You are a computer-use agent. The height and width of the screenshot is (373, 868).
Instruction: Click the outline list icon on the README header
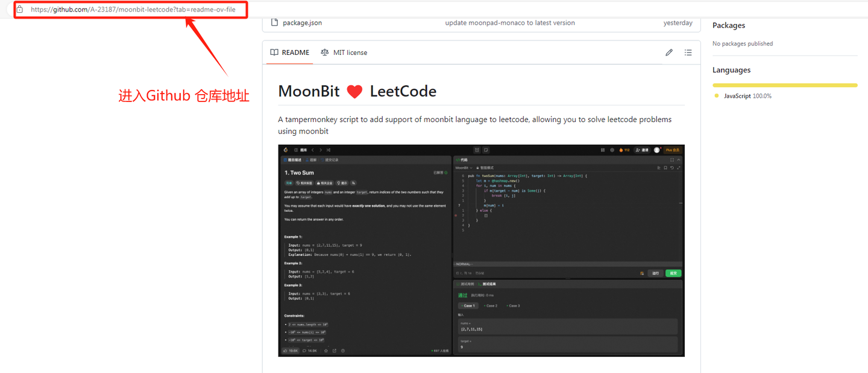pyautogui.click(x=688, y=53)
